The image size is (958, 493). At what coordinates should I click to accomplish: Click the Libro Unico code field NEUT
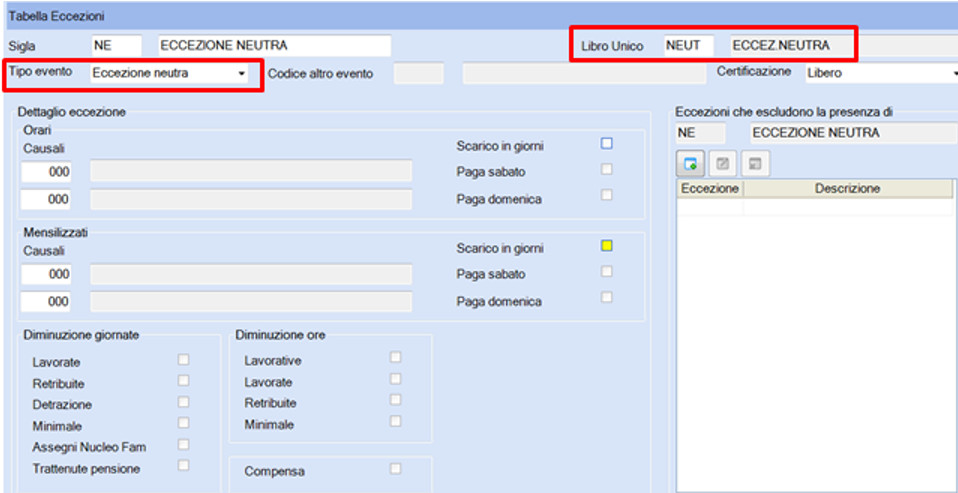[x=689, y=46]
